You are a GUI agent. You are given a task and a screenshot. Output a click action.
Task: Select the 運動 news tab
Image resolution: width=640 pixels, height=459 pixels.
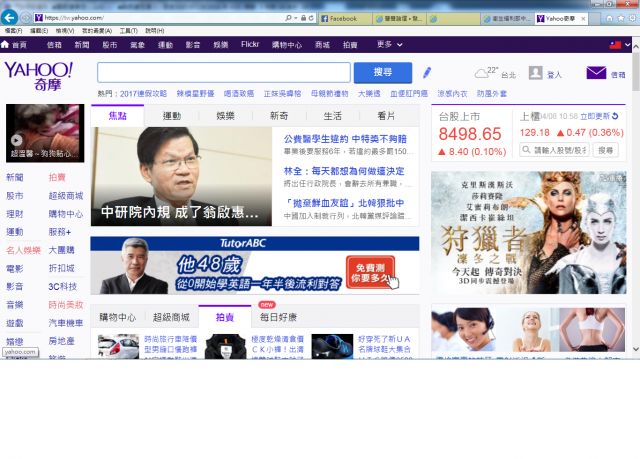pyautogui.click(x=171, y=116)
